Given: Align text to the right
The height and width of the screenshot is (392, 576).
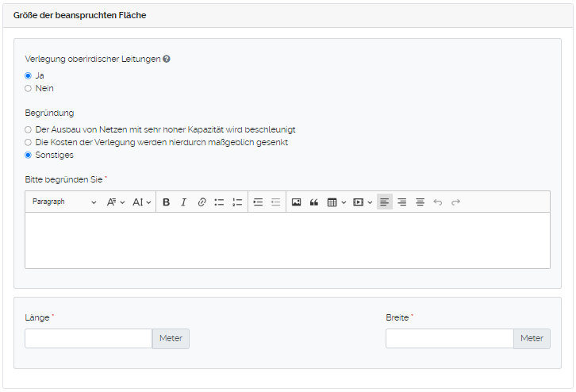Looking at the screenshot, I should point(402,202).
